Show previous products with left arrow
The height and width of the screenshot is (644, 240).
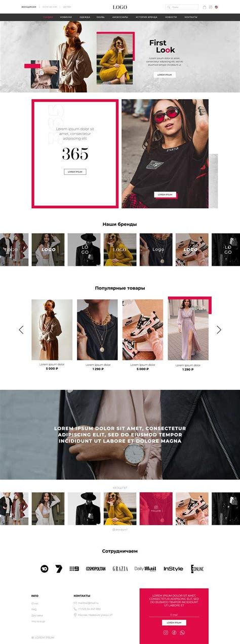[x=21, y=330]
